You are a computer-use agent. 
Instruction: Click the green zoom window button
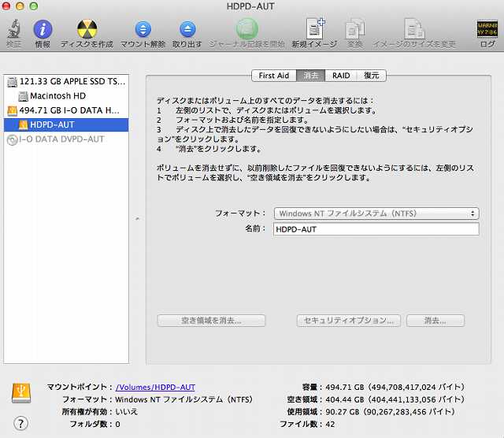click(x=33, y=6)
